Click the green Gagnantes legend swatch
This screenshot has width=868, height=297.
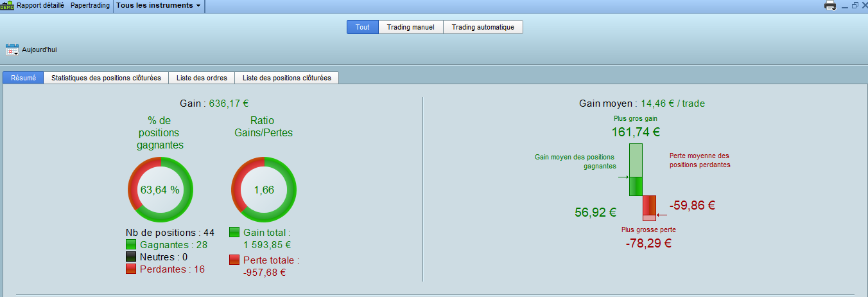click(x=131, y=244)
